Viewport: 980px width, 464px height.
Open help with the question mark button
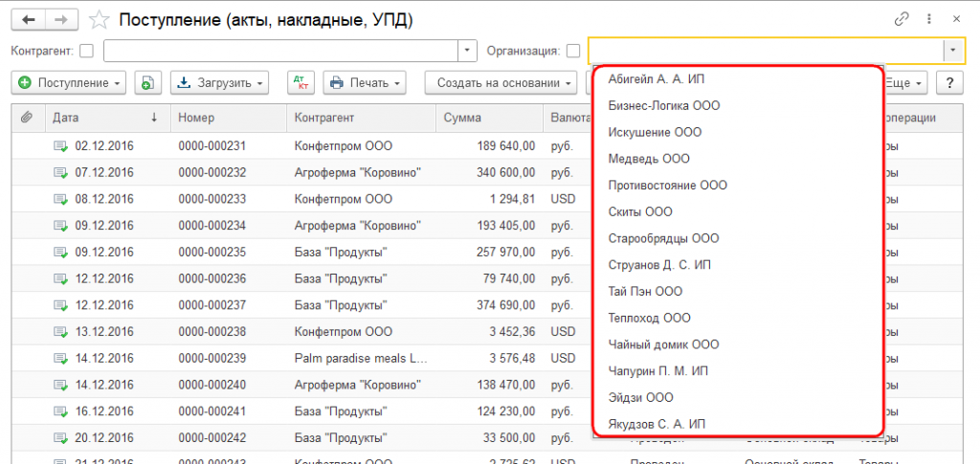point(949,82)
